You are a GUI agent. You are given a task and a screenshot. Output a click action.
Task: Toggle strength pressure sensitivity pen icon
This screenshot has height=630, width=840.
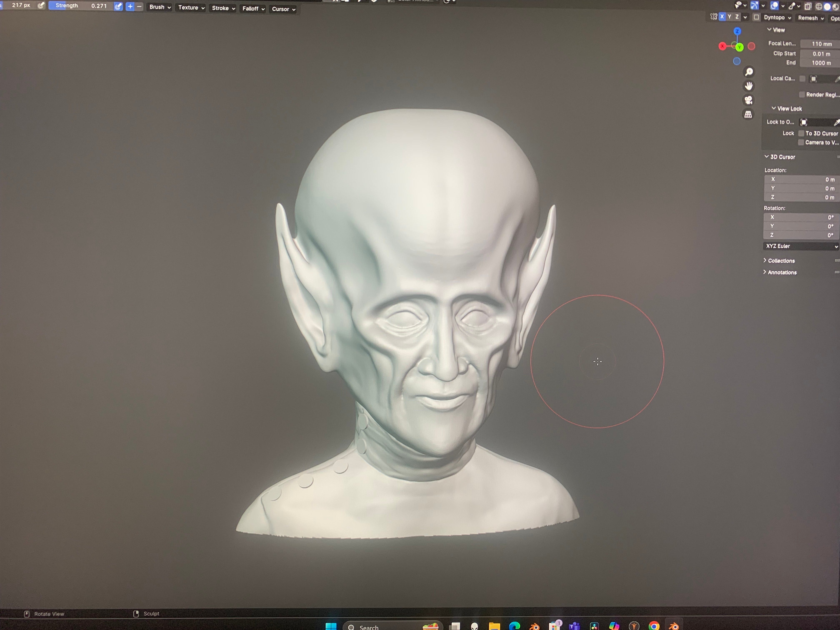119,6
